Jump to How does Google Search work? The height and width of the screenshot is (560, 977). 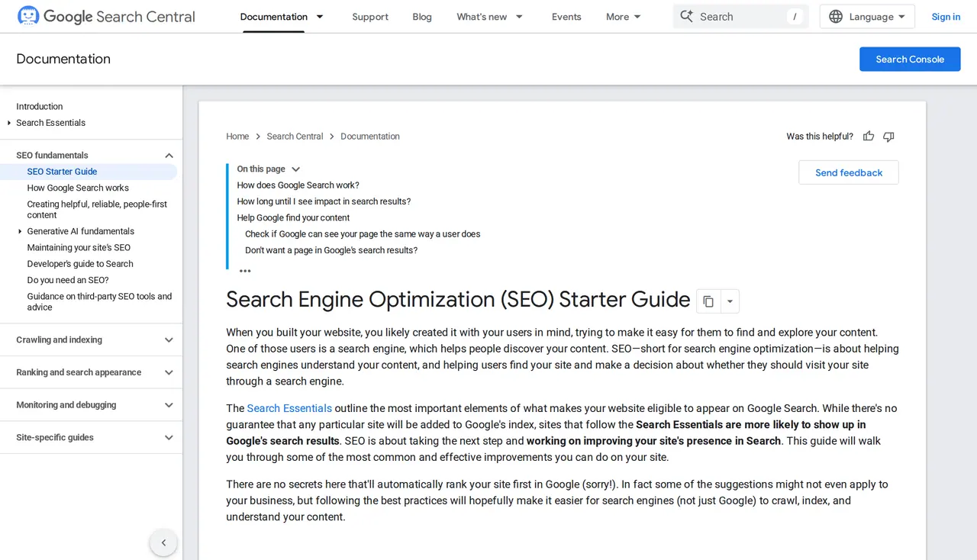click(298, 185)
